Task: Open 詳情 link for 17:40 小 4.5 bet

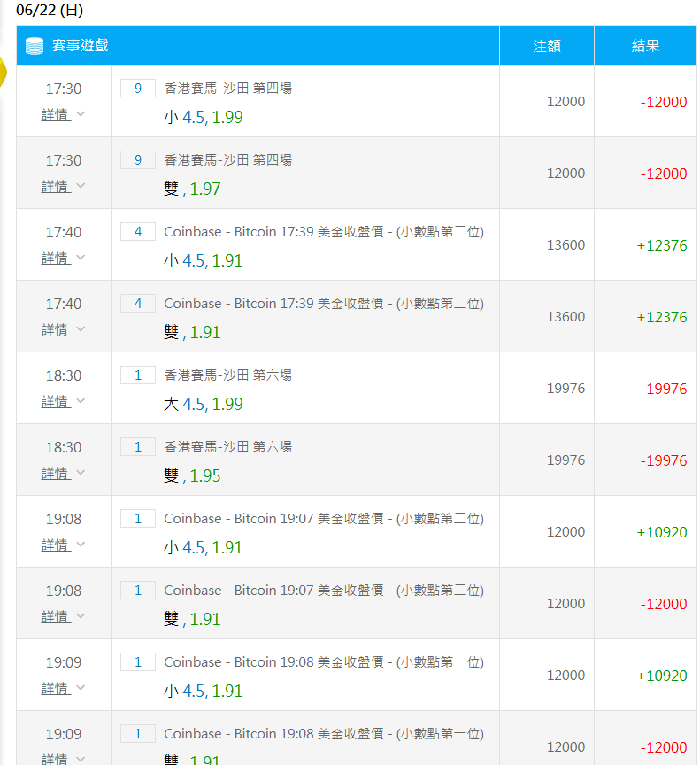Action: (56, 259)
